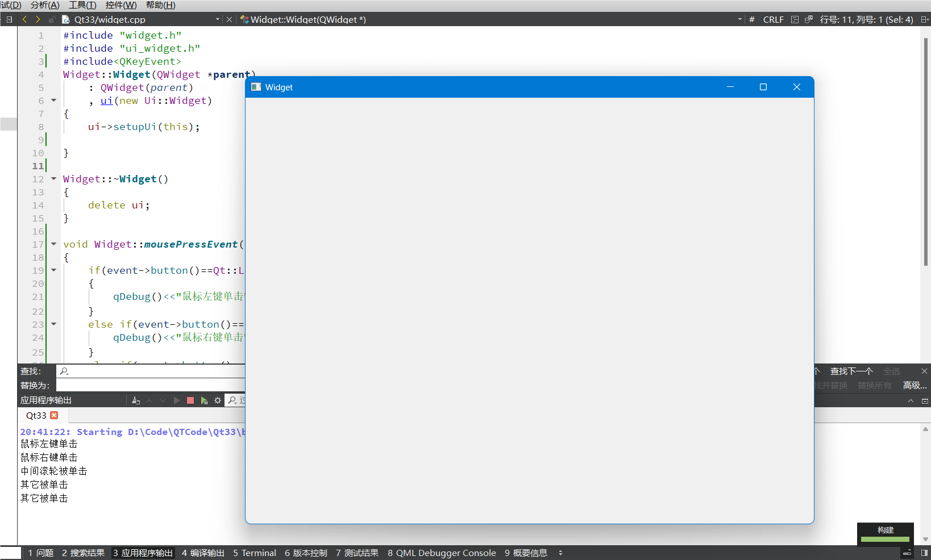Image resolution: width=931 pixels, height=560 pixels.
Task: Click the 查找下一个 button
Action: coord(851,371)
